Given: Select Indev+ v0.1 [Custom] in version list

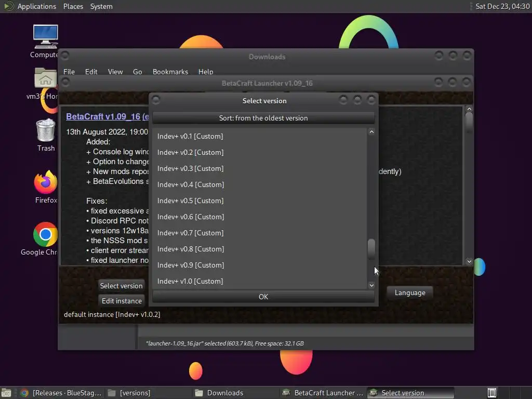Looking at the screenshot, I should pos(260,137).
